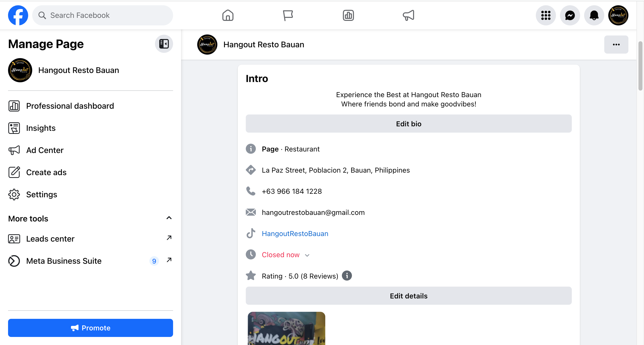Viewport: 644px width, 345px height.
Task: Collapse the Manage Page sidebar
Action: tap(164, 44)
